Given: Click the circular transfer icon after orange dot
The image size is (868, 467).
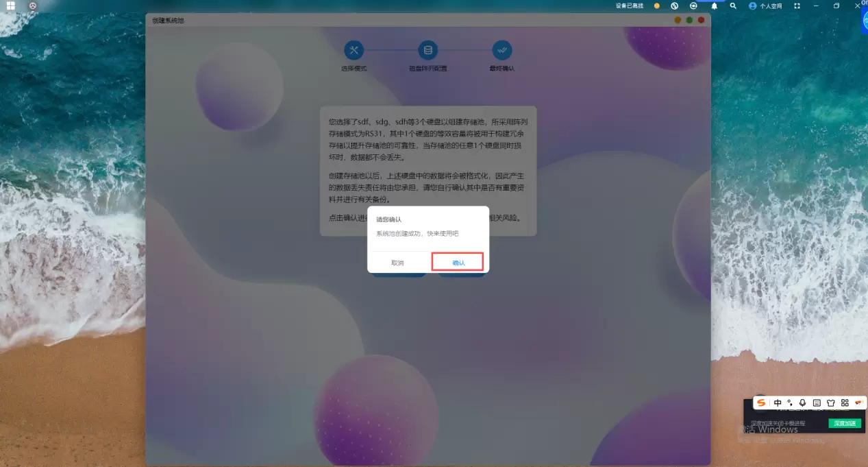Looking at the screenshot, I should [x=674, y=5].
